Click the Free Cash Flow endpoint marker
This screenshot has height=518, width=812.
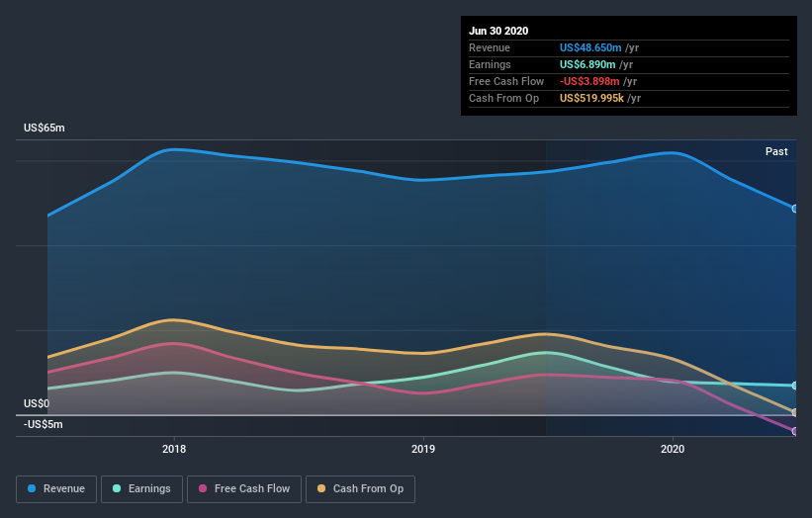795,431
